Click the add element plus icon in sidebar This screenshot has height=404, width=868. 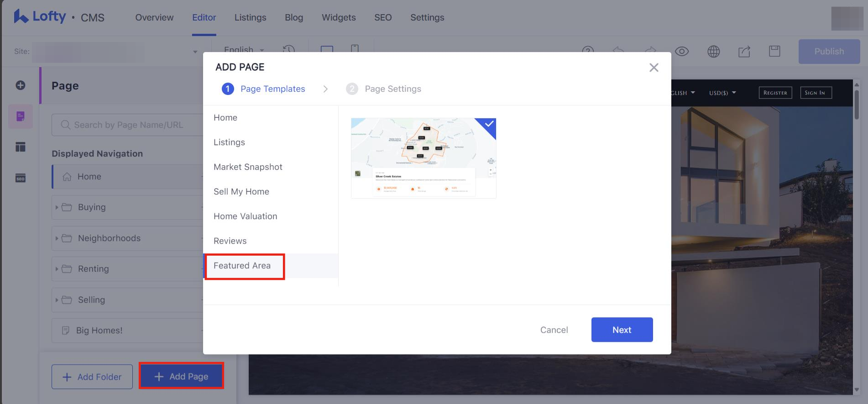[x=21, y=85]
